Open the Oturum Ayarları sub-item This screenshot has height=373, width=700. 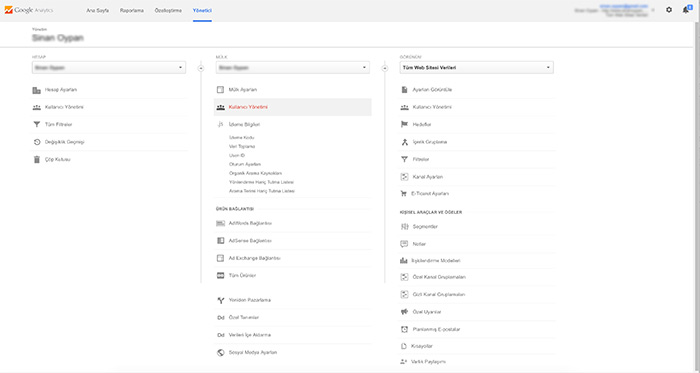pyautogui.click(x=245, y=164)
